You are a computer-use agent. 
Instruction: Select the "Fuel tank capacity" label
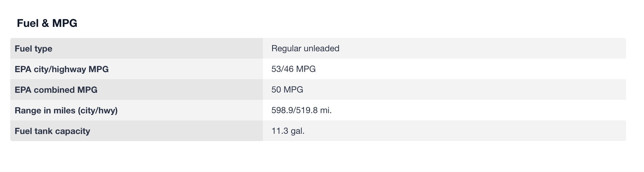[x=52, y=131]
